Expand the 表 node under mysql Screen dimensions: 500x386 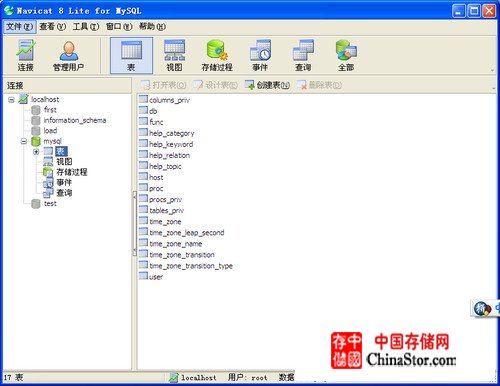click(x=36, y=152)
